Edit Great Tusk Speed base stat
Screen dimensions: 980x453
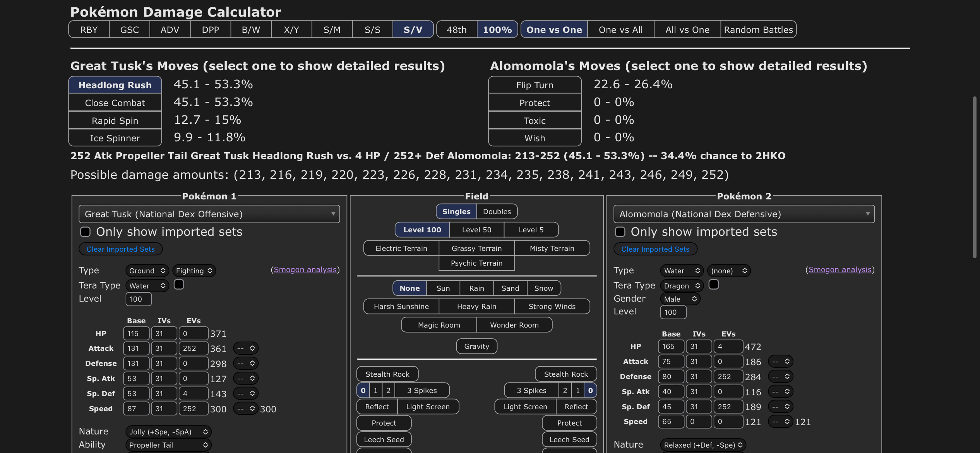point(136,408)
